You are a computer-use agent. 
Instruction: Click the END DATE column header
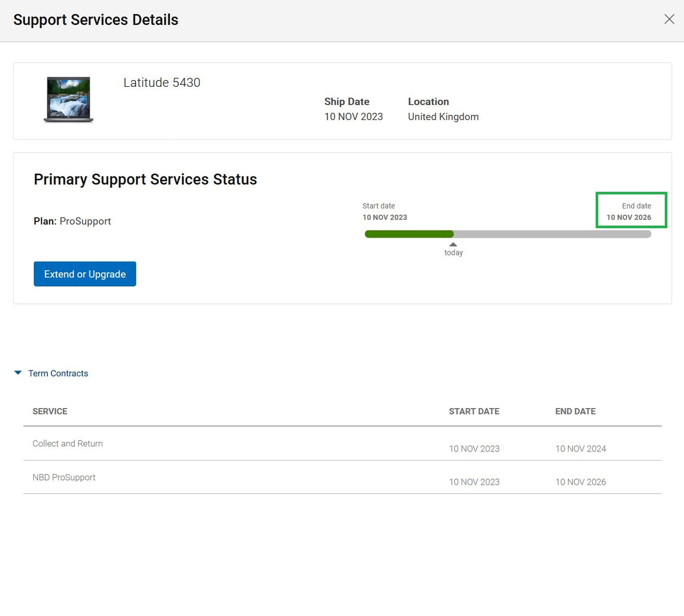[x=575, y=411]
